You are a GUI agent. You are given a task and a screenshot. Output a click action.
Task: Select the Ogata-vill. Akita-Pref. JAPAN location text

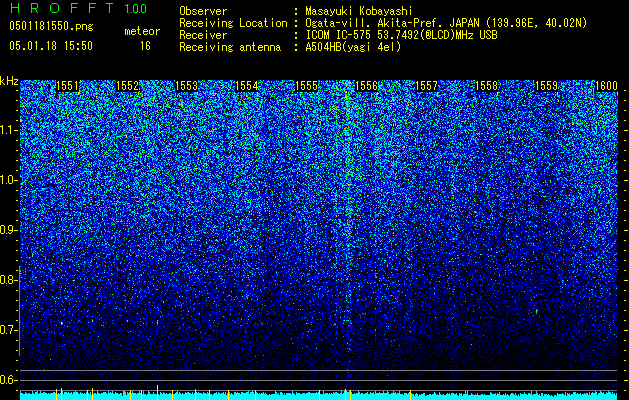point(446,23)
